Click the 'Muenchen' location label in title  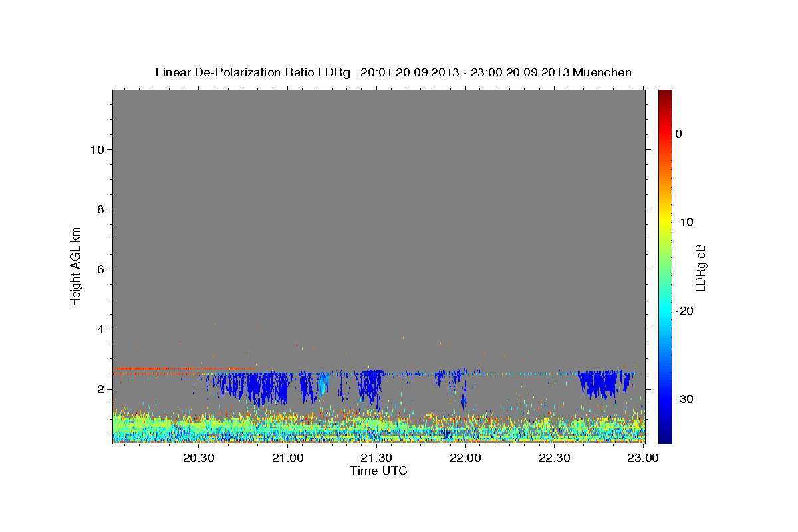coord(602,72)
